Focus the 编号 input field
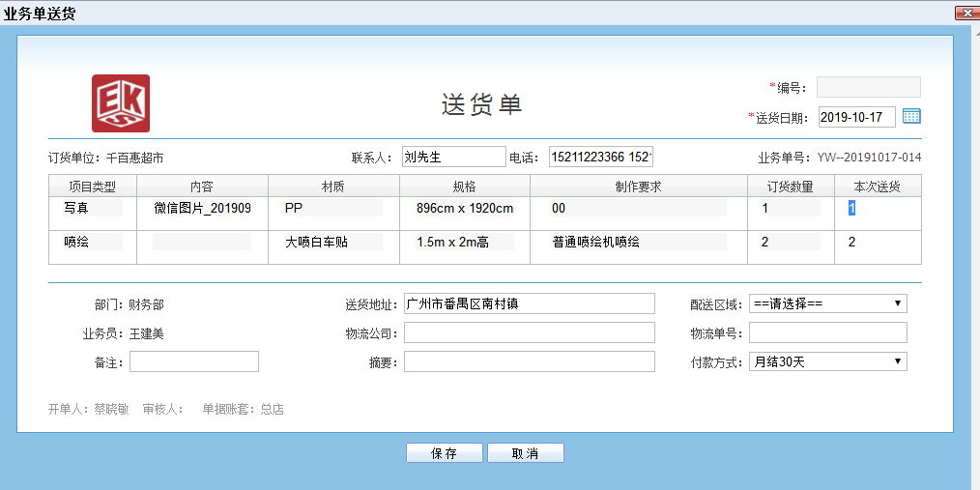 pyautogui.click(x=868, y=87)
